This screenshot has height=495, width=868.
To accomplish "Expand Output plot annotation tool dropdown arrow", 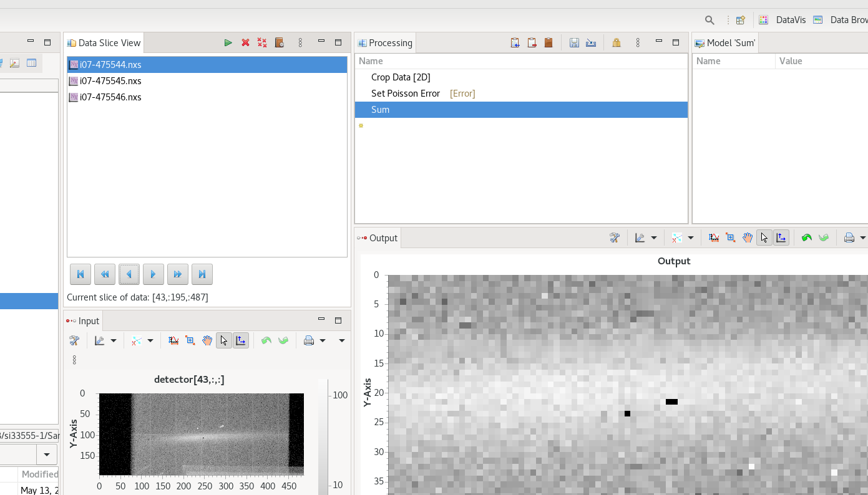I will tap(691, 238).
